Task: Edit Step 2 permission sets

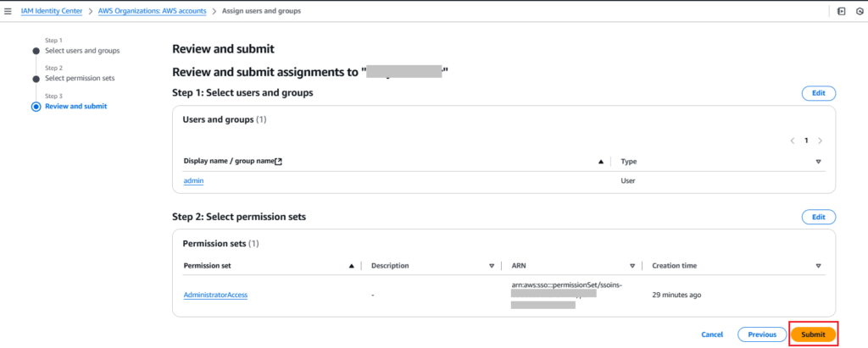Action: click(x=819, y=217)
